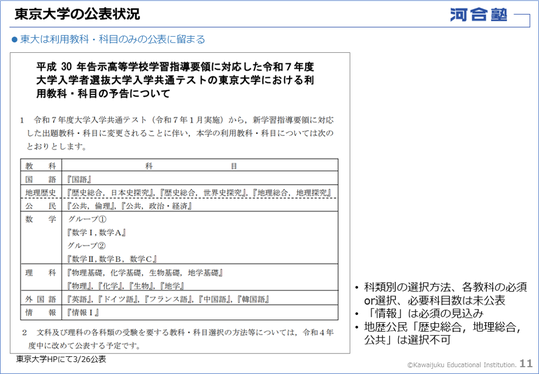539x374 pixels.
Task: Select the 外国語 row with 『英語』
Action: pyautogui.click(x=179, y=299)
